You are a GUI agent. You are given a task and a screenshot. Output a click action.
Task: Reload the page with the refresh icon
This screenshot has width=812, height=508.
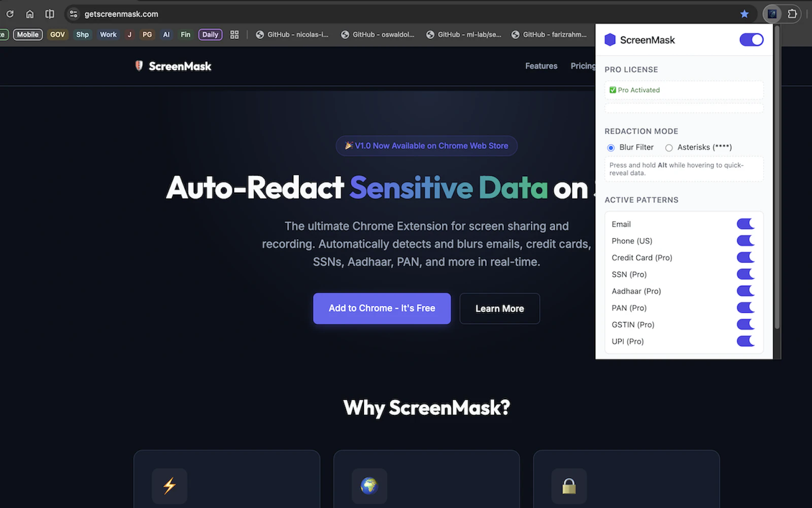10,14
